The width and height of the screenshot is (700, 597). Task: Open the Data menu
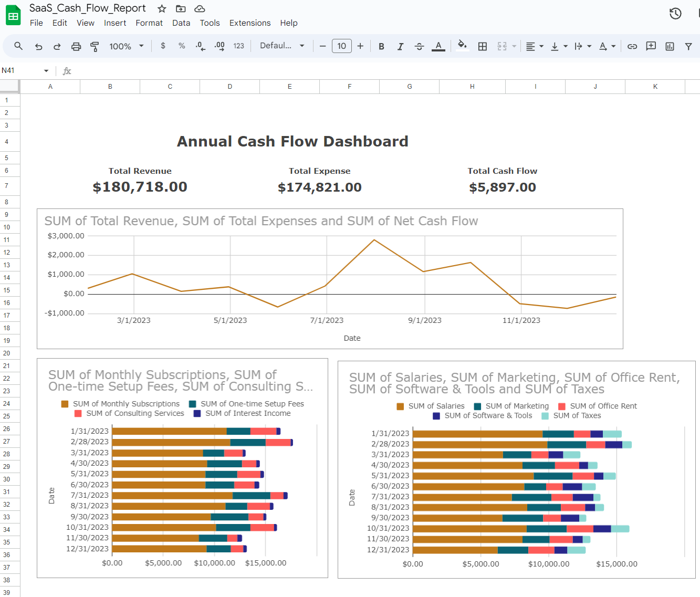[x=181, y=23]
